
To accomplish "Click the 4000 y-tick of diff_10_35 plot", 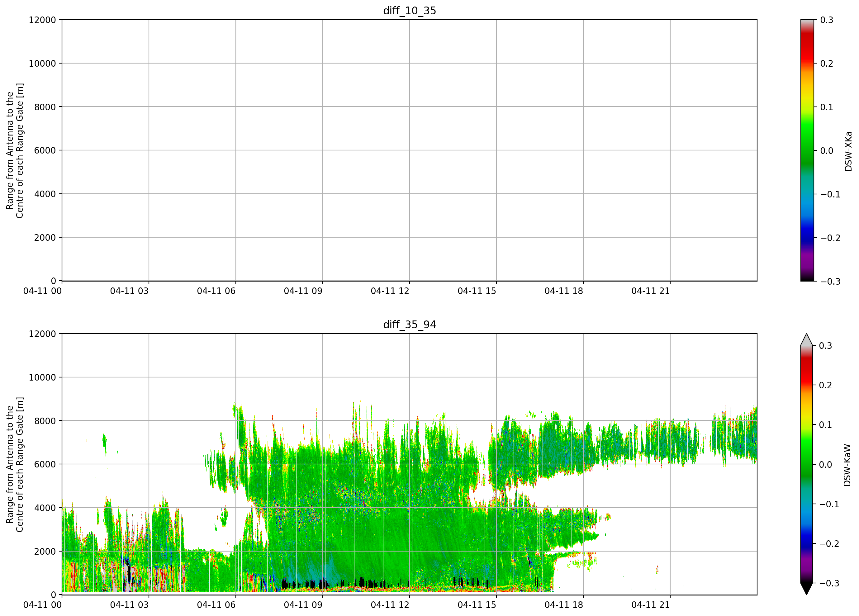I will pyautogui.click(x=45, y=194).
